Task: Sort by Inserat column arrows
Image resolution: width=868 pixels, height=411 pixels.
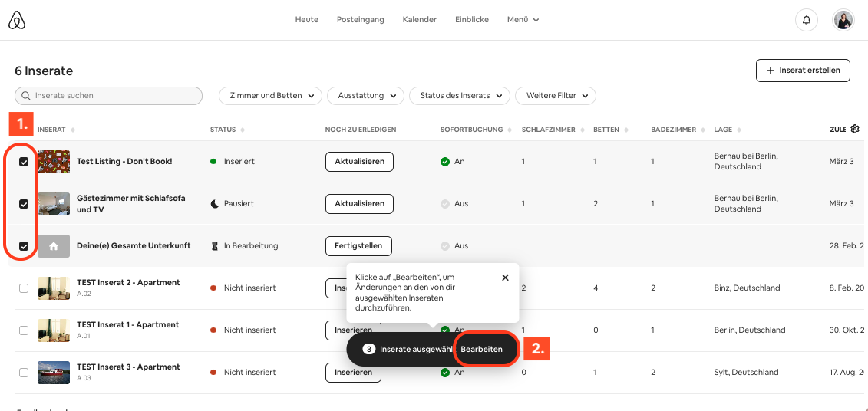Action: click(x=73, y=130)
